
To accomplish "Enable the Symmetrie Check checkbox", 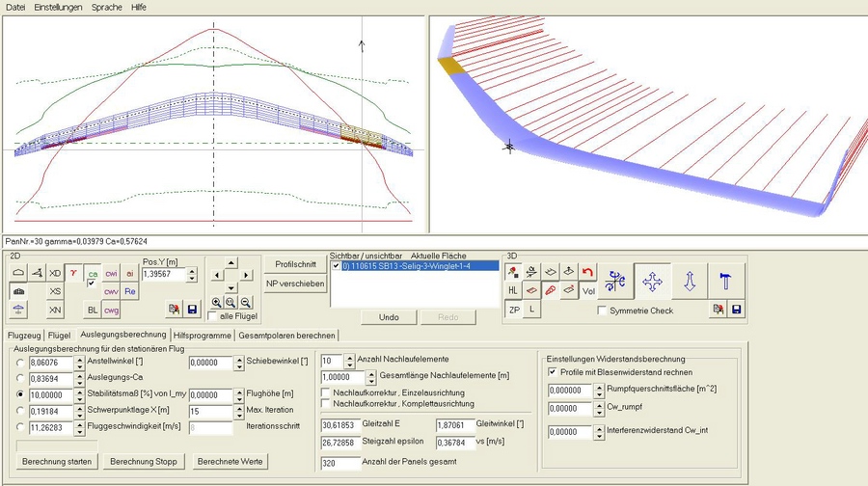I will pos(603,310).
